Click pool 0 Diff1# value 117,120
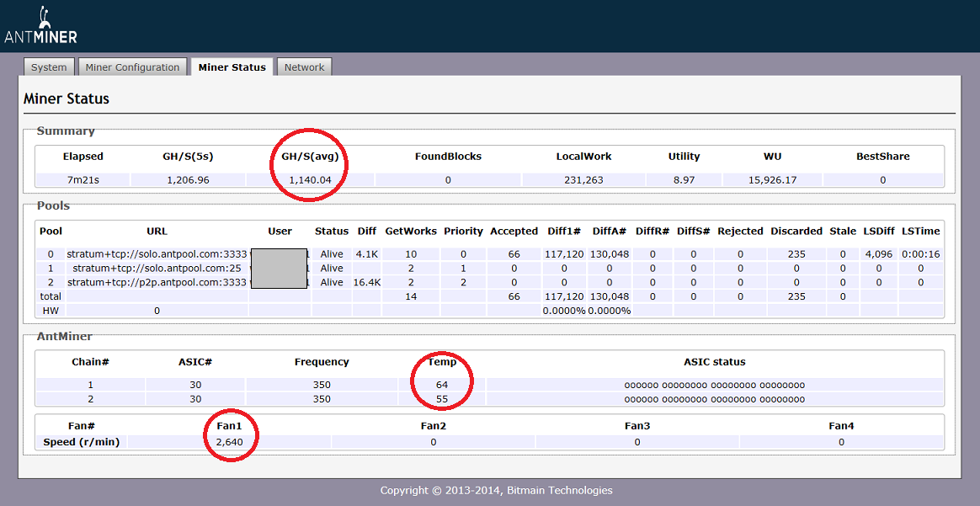 (564, 254)
